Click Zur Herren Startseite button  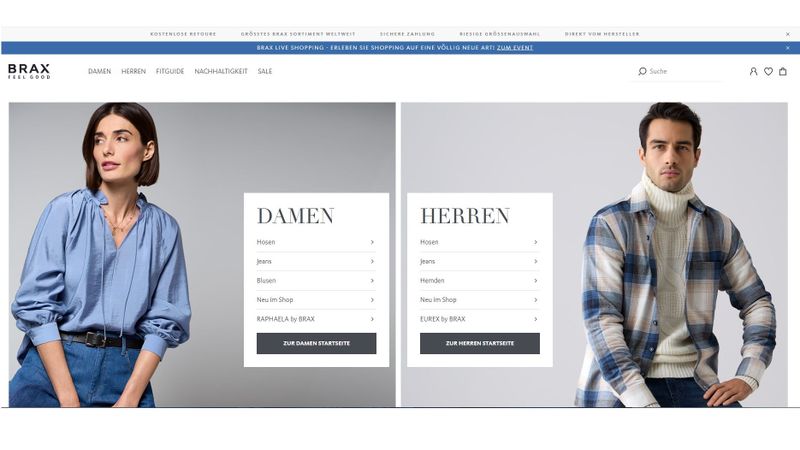(x=480, y=343)
